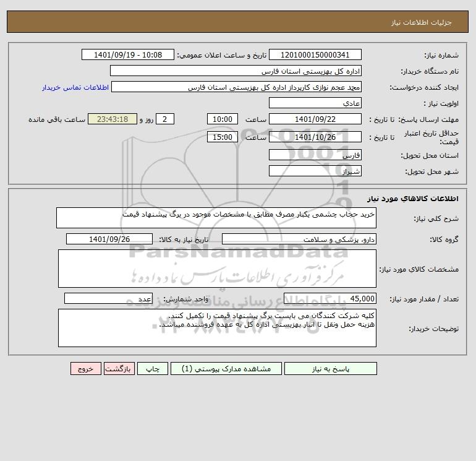Select the need number field 1201000150000341
The image size is (476, 461).
[x=315, y=54]
